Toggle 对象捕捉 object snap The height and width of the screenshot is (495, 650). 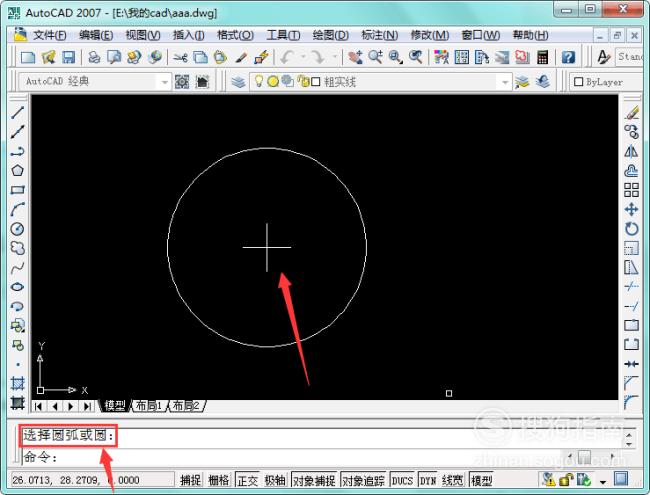(314, 480)
